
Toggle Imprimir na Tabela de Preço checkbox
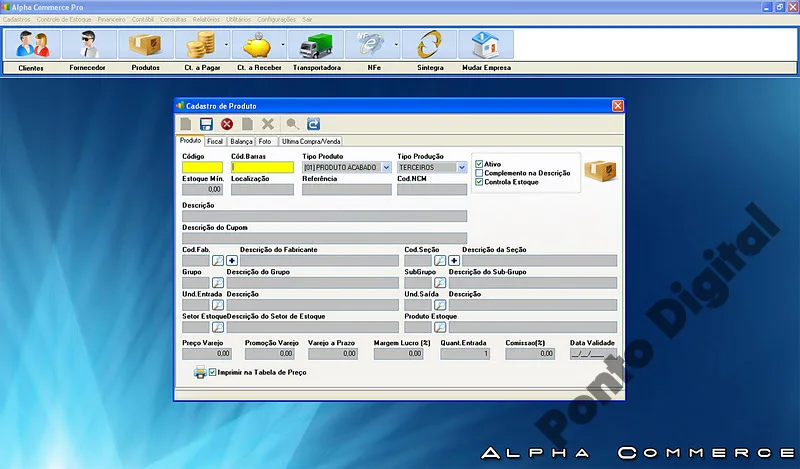213,372
